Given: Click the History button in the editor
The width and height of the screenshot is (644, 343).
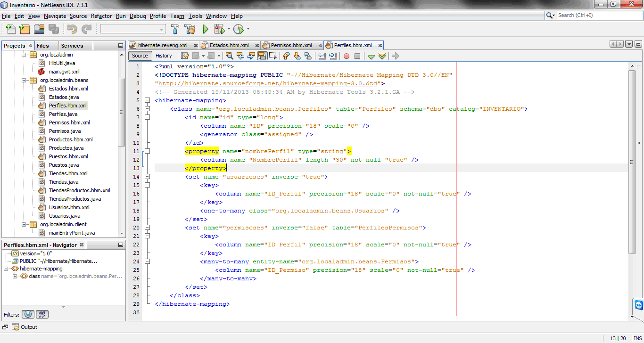Looking at the screenshot, I should [164, 56].
